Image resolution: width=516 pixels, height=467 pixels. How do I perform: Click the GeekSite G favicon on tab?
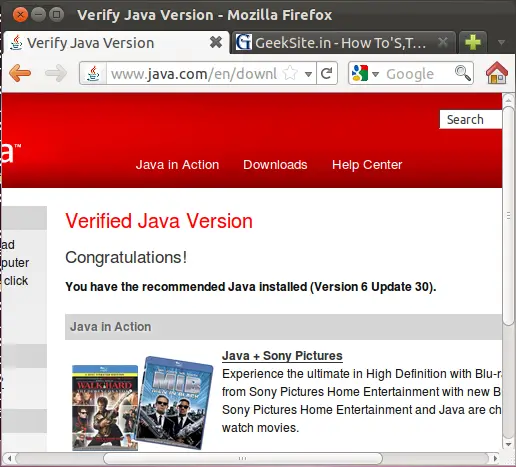(x=244, y=42)
